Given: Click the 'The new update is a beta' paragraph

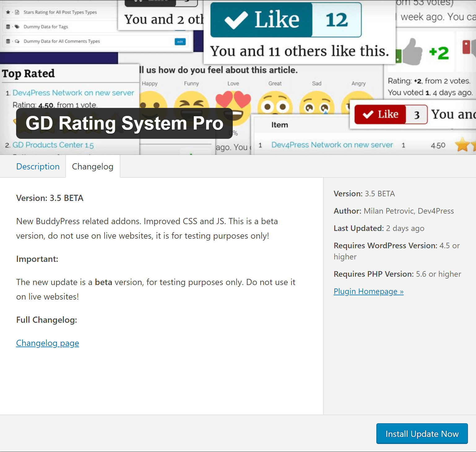Looking at the screenshot, I should 156,289.
